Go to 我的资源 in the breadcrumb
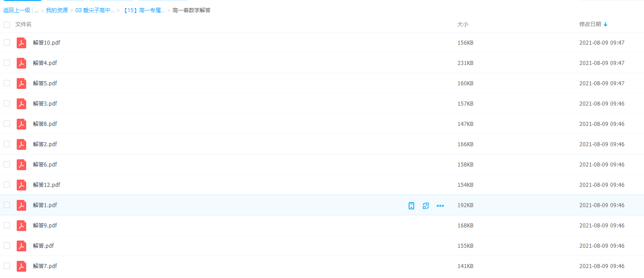 coord(56,10)
